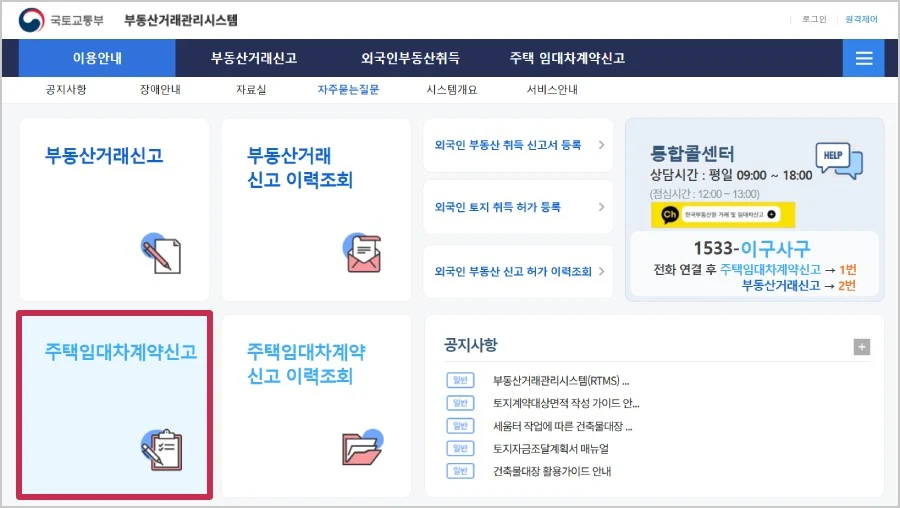Click the HELP speech bubble icon
The width and height of the screenshot is (900, 508).
839,161
